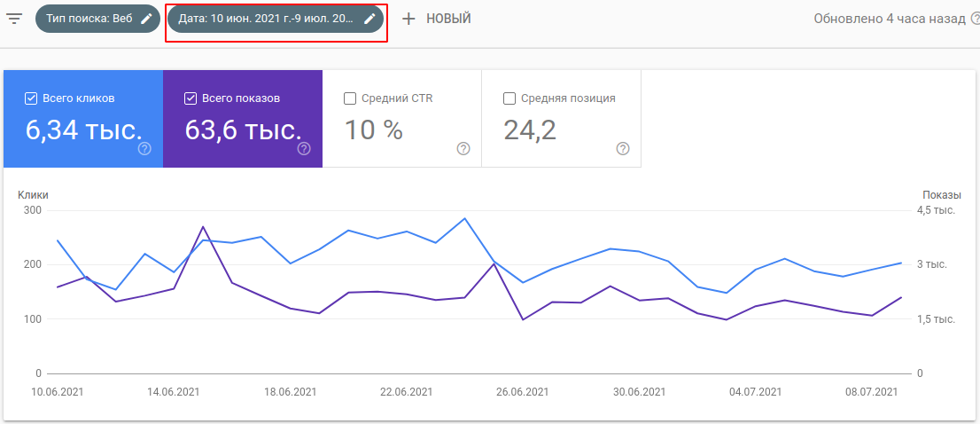This screenshot has width=980, height=424.
Task: Uncheck the Всего показов checkbox
Action: click(191, 98)
